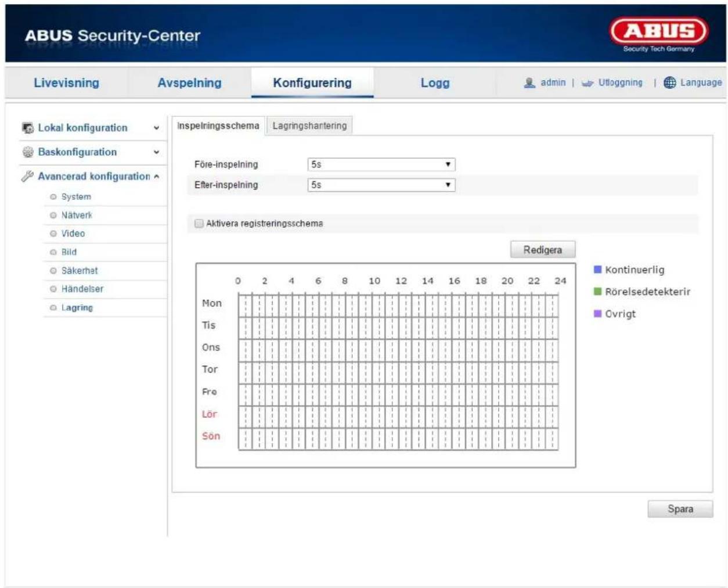Click the red Lör day label

[x=209, y=414]
